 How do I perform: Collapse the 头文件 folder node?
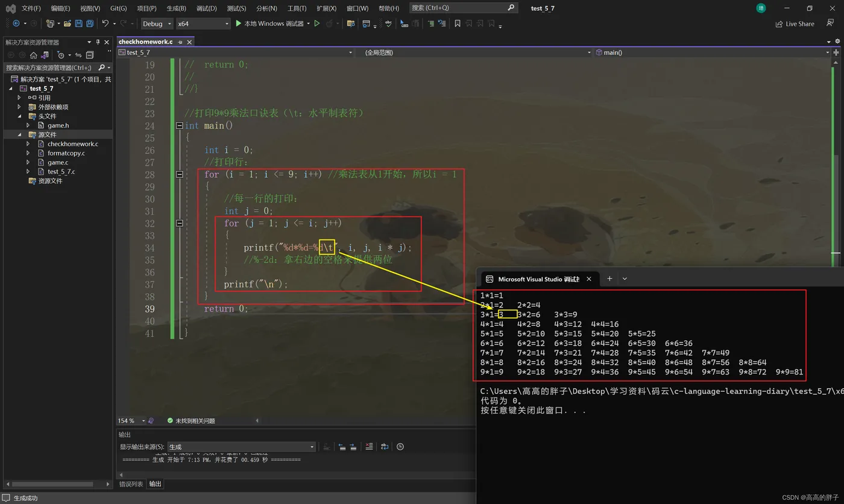19,116
